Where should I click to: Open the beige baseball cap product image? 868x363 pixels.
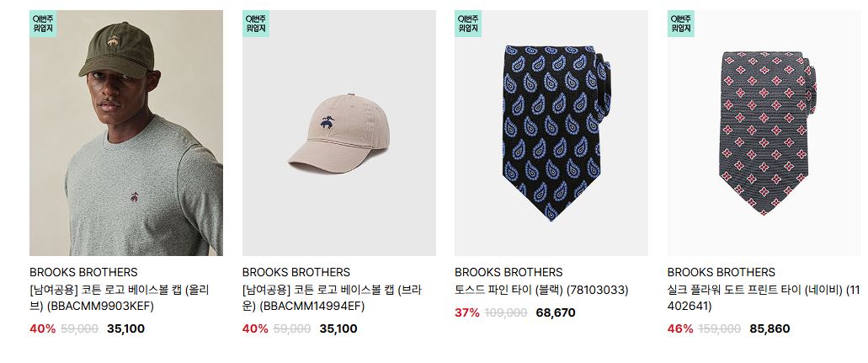pyautogui.click(x=338, y=133)
